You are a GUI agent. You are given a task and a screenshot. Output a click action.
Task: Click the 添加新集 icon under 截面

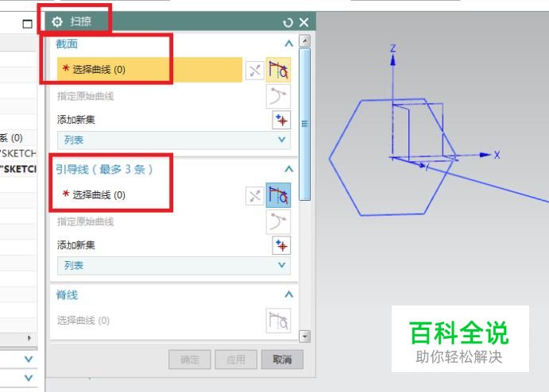(281, 120)
